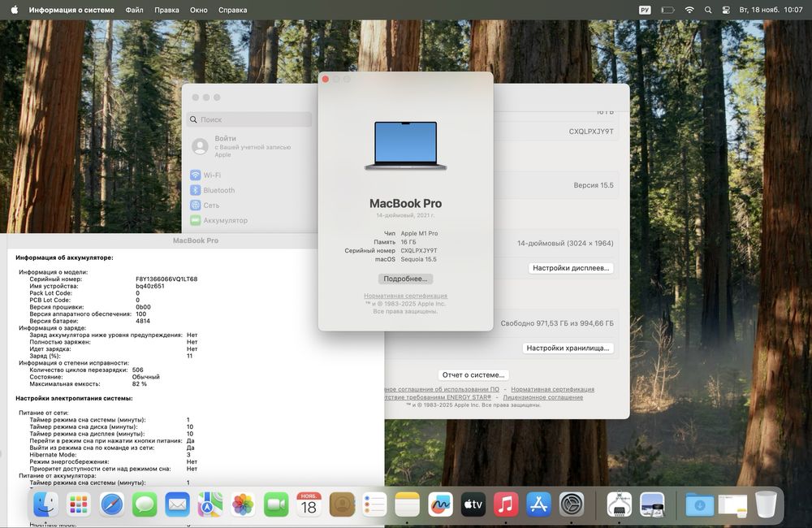Open the Информация о системе app menu
The image size is (812, 528).
click(x=71, y=10)
